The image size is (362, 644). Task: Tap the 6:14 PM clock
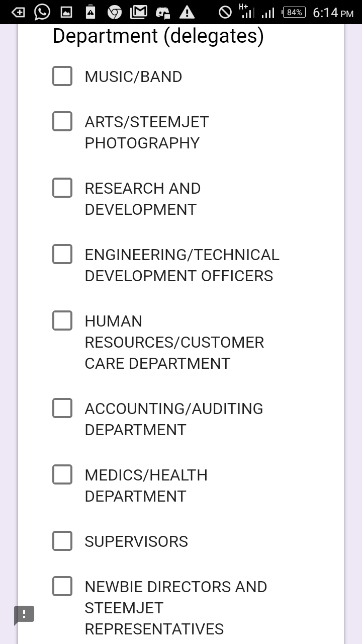(x=333, y=13)
